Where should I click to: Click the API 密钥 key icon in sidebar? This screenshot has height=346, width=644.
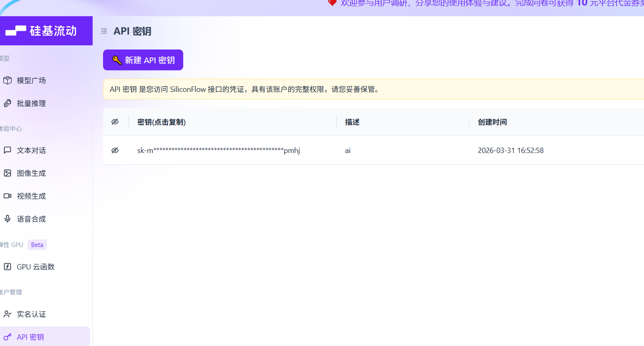pyautogui.click(x=7, y=337)
